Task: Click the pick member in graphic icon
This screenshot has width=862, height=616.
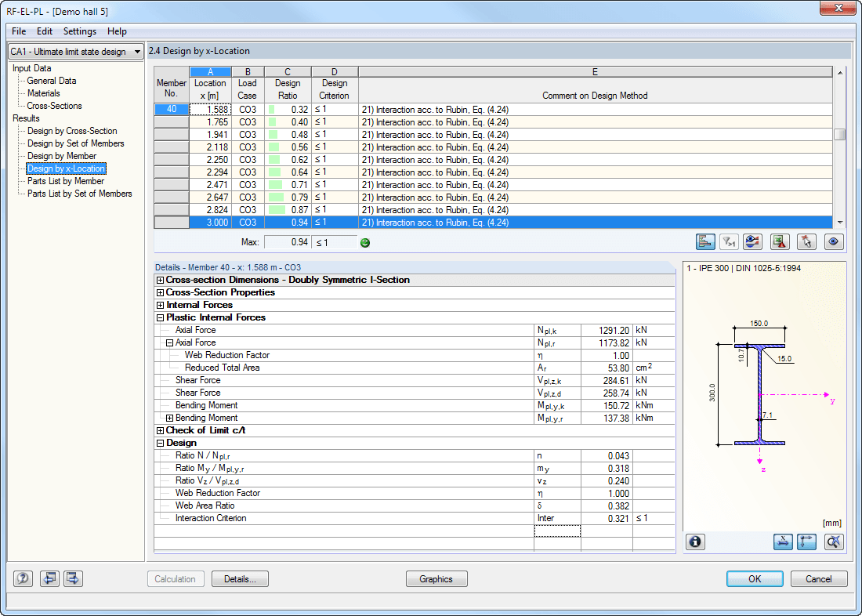Action: coord(806,242)
